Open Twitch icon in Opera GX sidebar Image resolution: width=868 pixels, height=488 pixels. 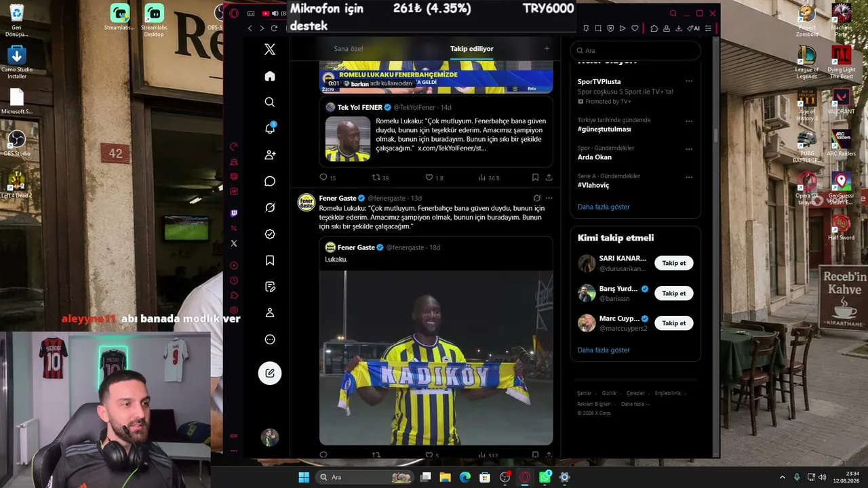tap(234, 213)
